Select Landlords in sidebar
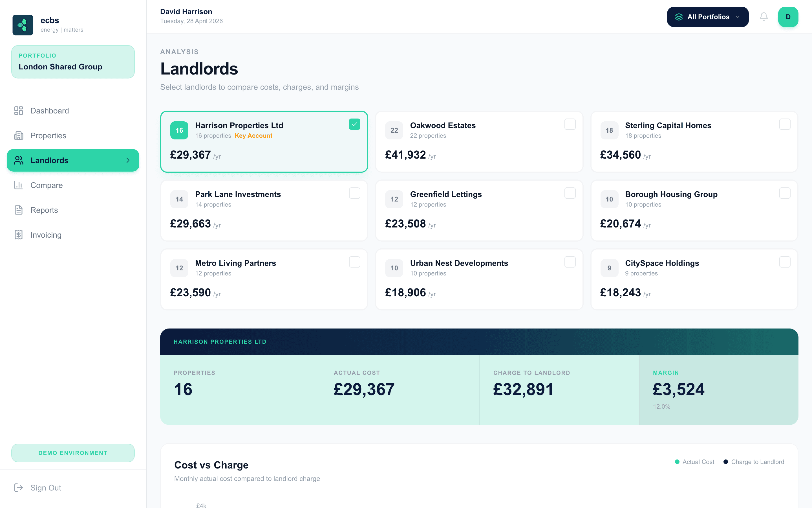Image resolution: width=812 pixels, height=508 pixels. click(73, 160)
